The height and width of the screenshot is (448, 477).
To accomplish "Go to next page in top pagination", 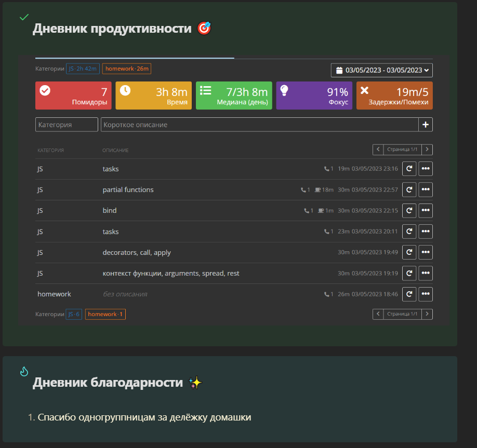I will 427,149.
